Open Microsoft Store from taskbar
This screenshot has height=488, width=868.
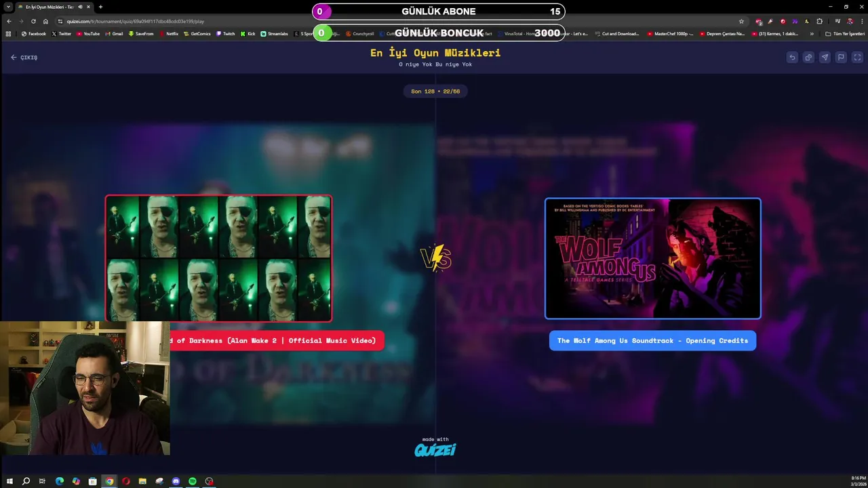pos(92,481)
